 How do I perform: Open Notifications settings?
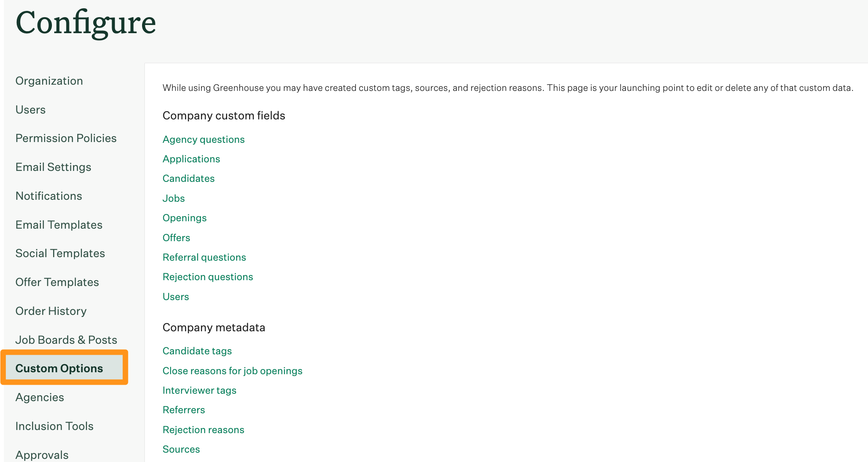tap(49, 196)
